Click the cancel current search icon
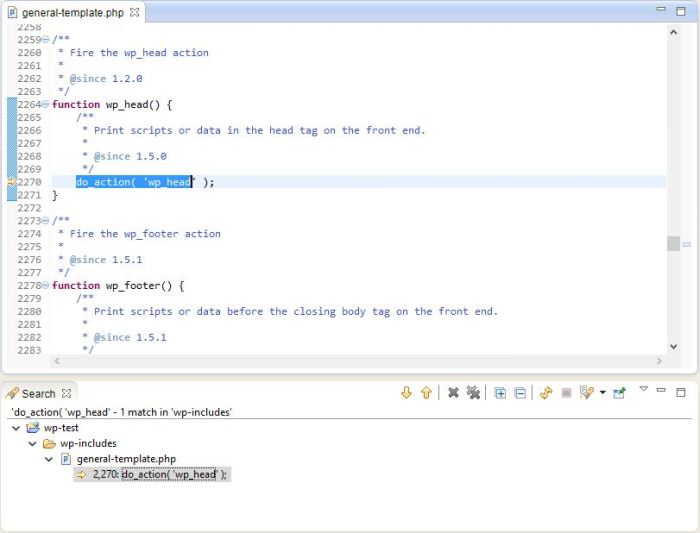This screenshot has width=700, height=533. point(566,393)
